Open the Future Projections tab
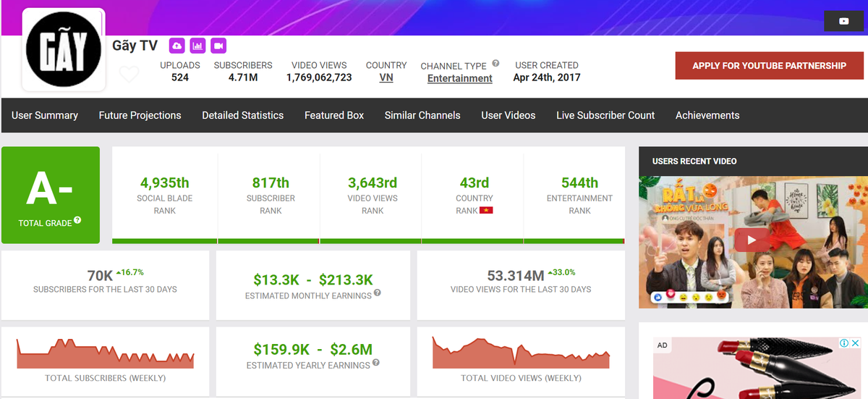This screenshot has height=399, width=868. pyautogui.click(x=140, y=115)
